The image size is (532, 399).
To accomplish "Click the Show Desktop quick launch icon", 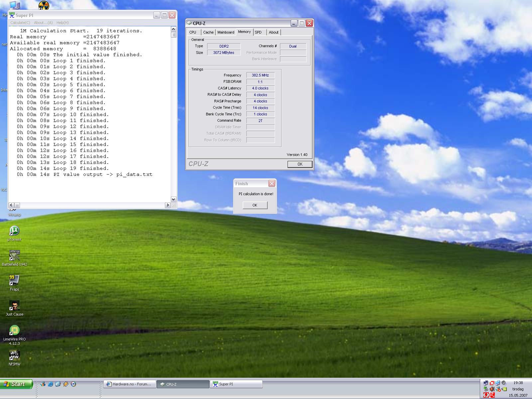I will 58,384.
